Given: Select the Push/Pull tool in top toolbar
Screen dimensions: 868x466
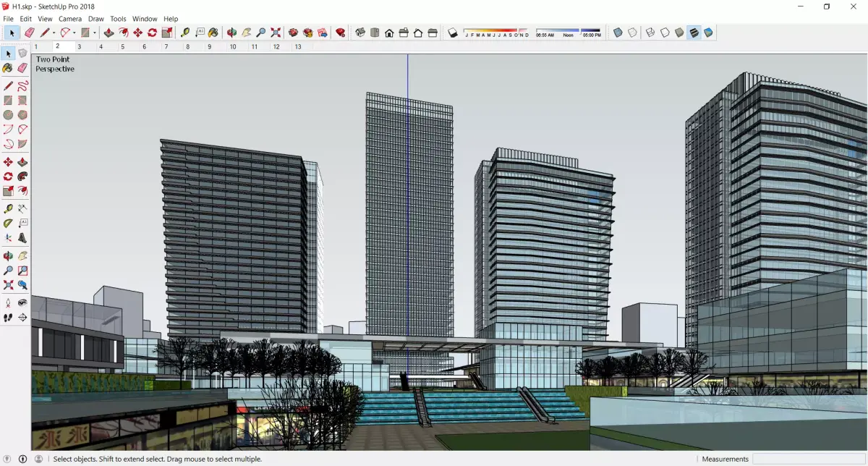Looking at the screenshot, I should 109,33.
